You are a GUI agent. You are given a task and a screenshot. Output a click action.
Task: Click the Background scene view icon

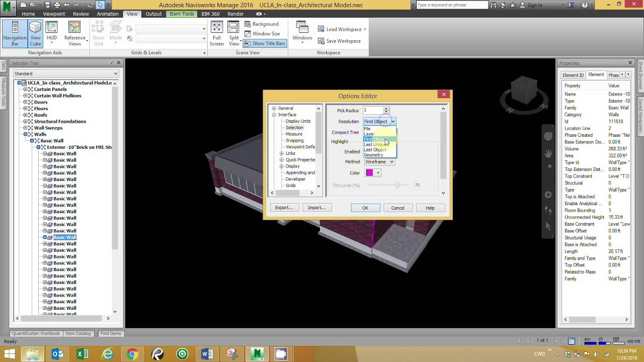coord(248,24)
